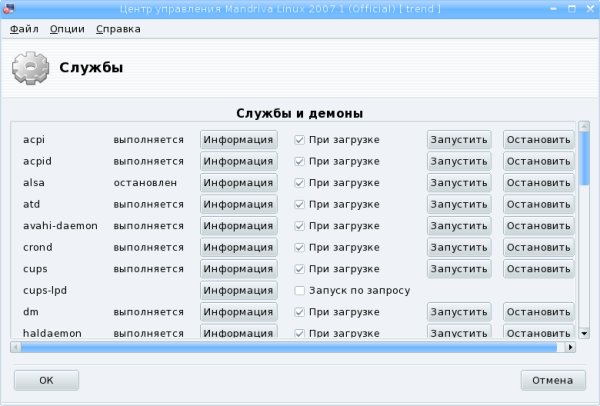The width and height of the screenshot is (600, 406).
Task: Click horizontal scrollbar left arrow
Action: (x=16, y=347)
